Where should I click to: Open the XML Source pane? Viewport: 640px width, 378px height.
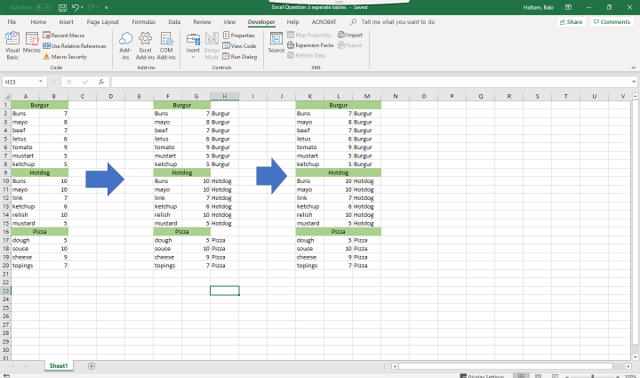(276, 43)
